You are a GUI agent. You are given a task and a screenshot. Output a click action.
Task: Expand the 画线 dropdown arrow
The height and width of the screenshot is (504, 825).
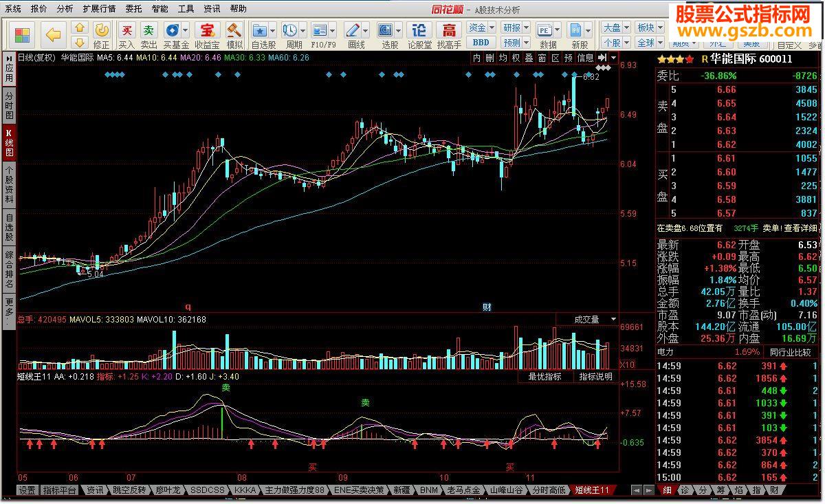pos(366,31)
